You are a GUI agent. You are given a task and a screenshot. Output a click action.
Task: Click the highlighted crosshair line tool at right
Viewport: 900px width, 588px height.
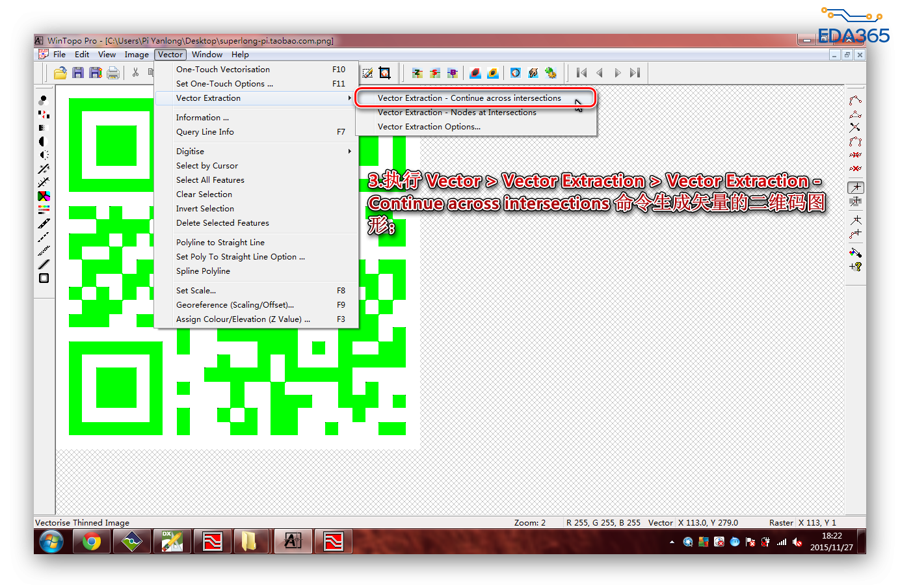point(856,187)
